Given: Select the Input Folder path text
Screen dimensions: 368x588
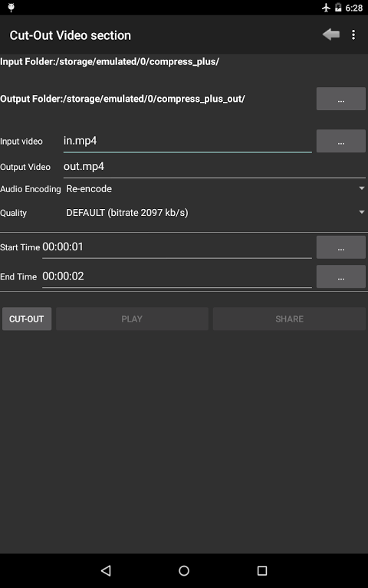Looking at the screenshot, I should coord(110,61).
